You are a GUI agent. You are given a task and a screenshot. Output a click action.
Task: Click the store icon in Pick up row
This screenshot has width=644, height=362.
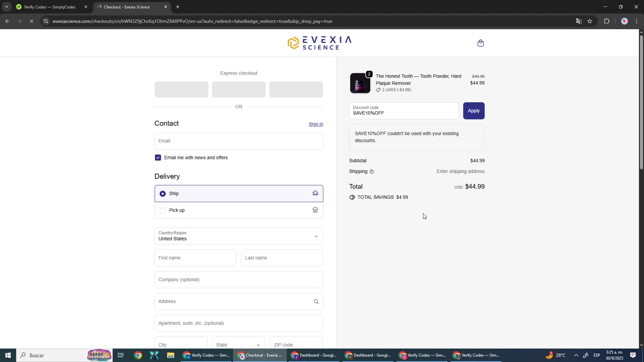(315, 210)
